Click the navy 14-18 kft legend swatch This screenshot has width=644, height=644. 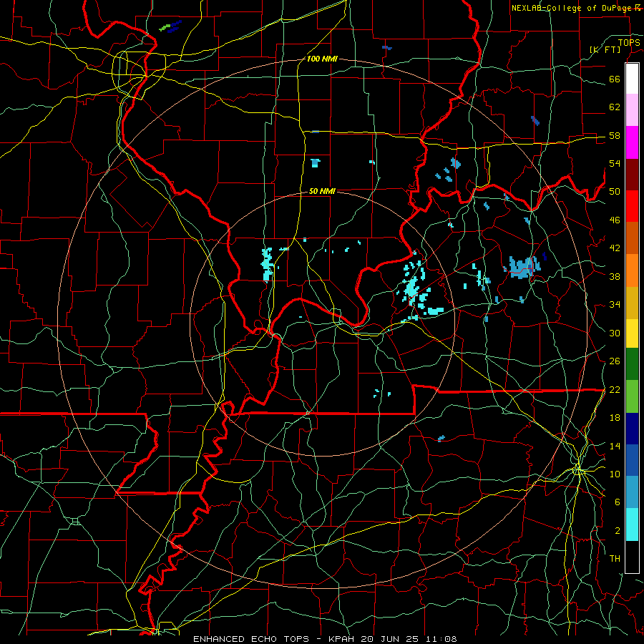(632, 429)
